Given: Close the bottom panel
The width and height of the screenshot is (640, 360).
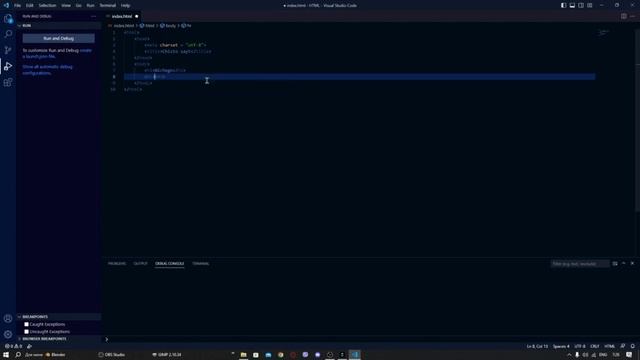Looking at the screenshot, I should 632,264.
